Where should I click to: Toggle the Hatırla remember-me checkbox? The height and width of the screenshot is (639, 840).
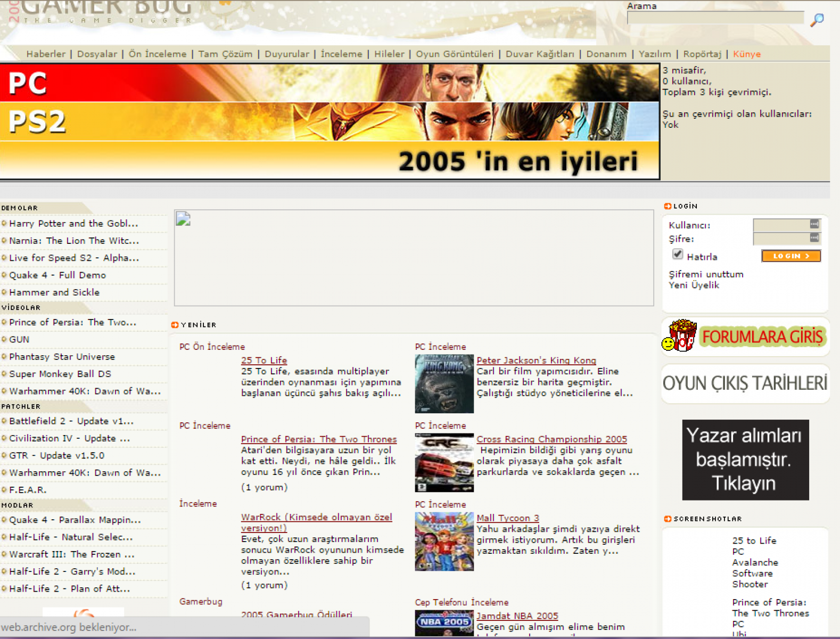point(677,254)
